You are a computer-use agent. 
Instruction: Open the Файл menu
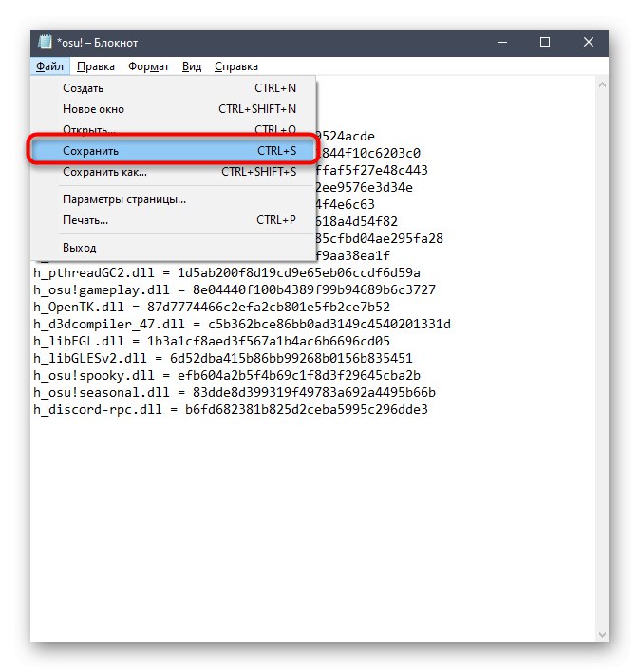(x=49, y=66)
